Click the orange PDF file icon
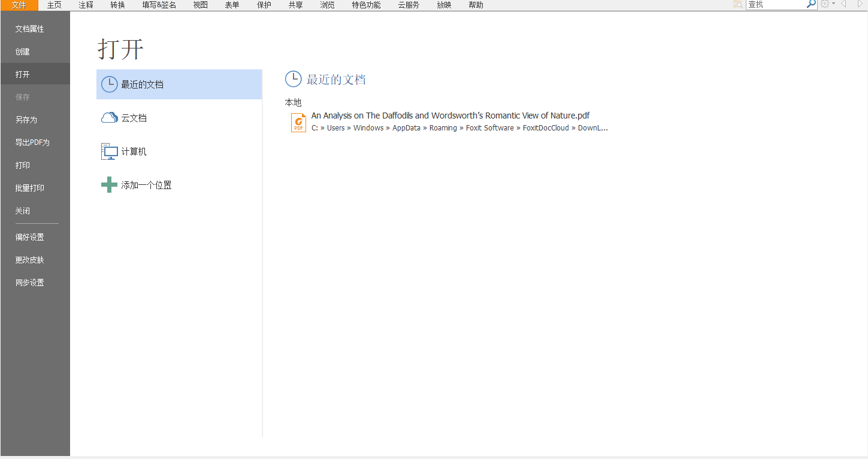 pos(298,122)
